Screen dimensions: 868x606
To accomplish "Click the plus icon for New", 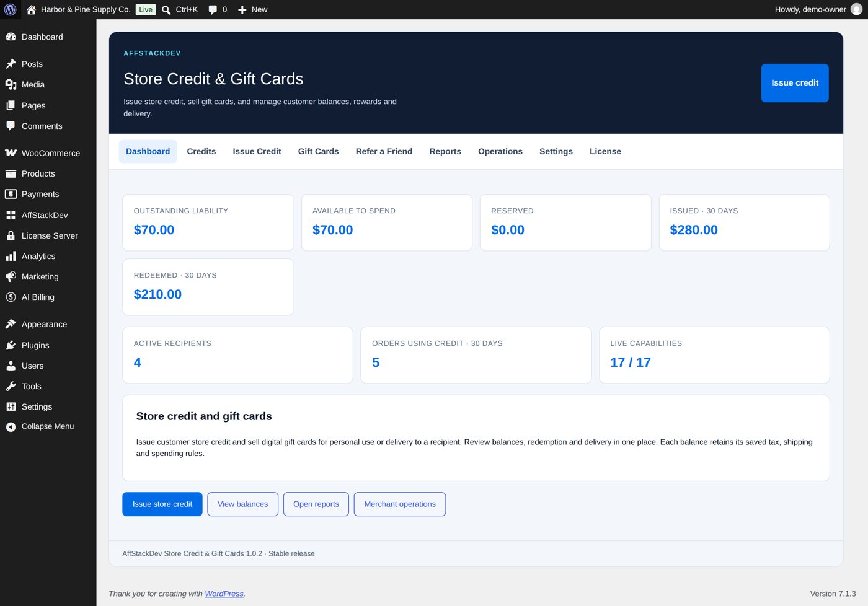I will click(x=242, y=10).
